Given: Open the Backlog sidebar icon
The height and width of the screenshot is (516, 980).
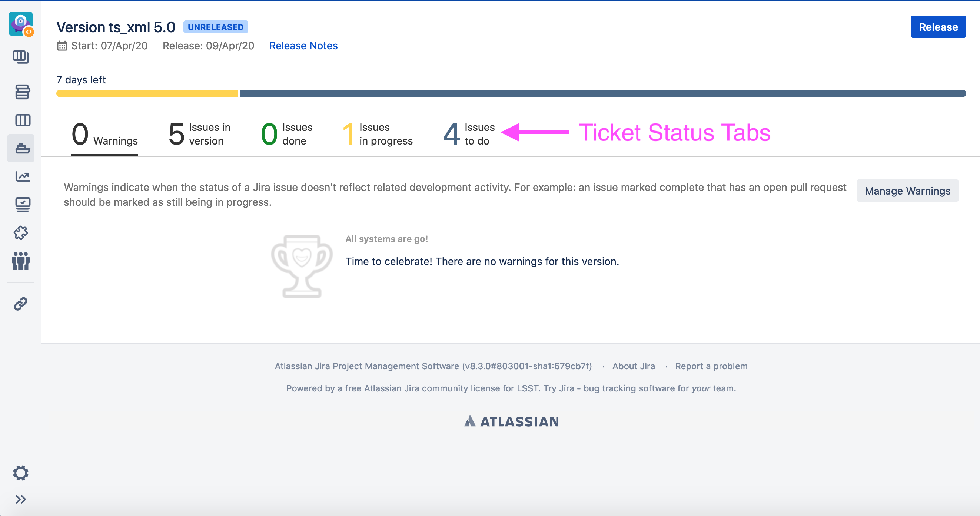Looking at the screenshot, I should [x=22, y=92].
